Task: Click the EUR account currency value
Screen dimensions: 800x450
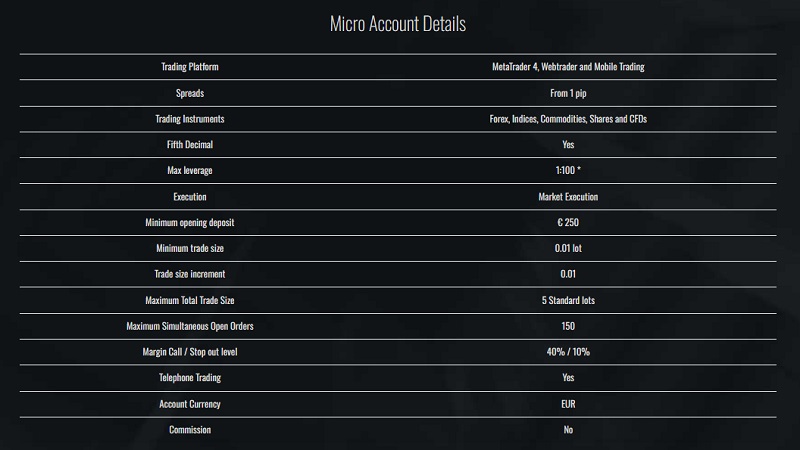Action: pyautogui.click(x=568, y=404)
